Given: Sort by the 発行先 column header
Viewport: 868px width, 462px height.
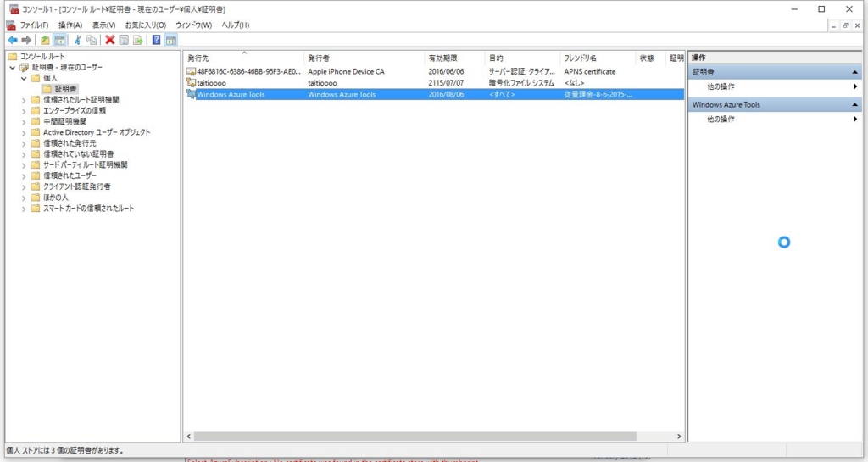Looking at the screenshot, I should (x=243, y=58).
